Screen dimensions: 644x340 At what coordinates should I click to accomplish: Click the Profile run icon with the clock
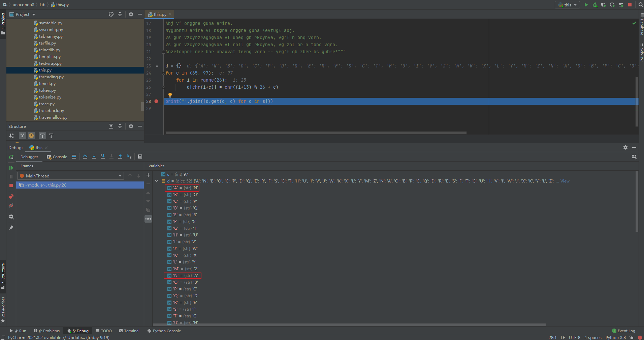coord(612,5)
